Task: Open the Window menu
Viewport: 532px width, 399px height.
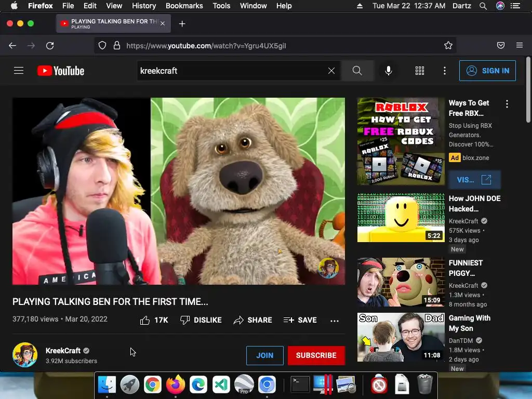Action: pos(254,6)
